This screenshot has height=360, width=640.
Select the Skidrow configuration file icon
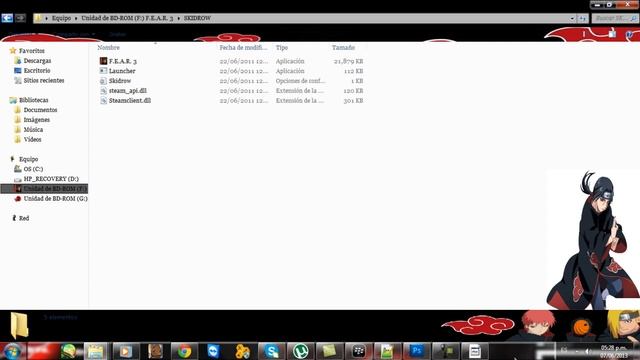103,81
